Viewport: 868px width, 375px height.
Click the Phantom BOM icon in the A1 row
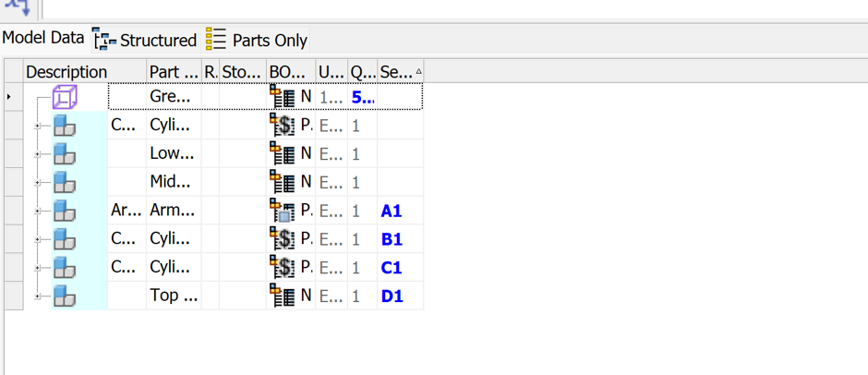click(x=283, y=211)
